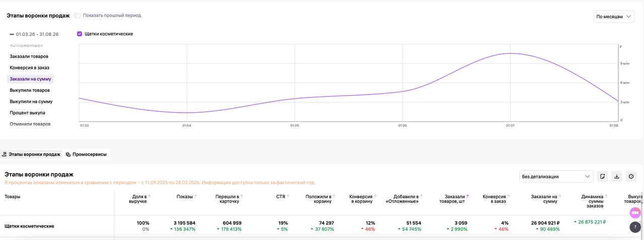Toggle Показать прошлый период switch

pyautogui.click(x=77, y=16)
